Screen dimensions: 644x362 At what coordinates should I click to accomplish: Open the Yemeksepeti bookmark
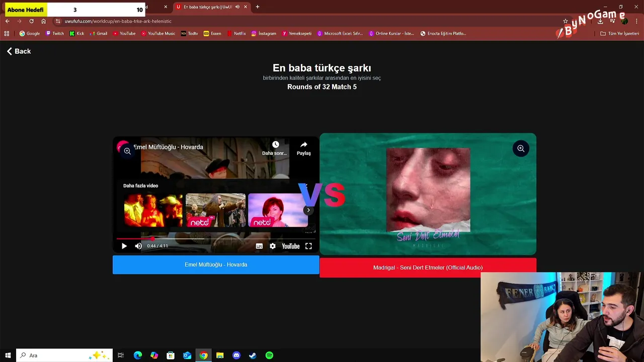click(x=297, y=34)
